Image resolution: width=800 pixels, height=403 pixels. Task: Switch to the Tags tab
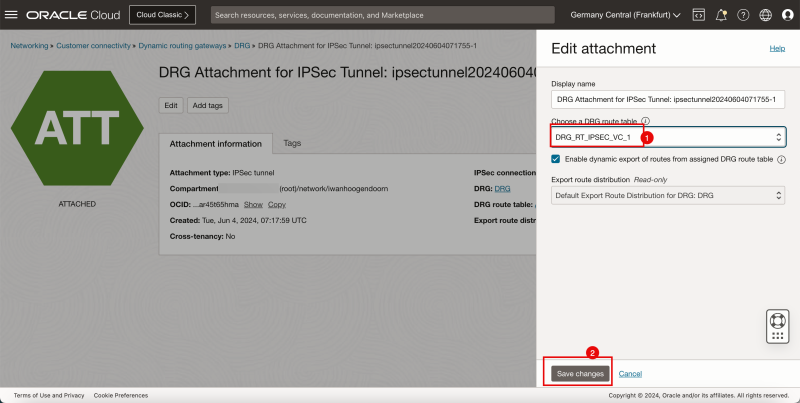[292, 143]
